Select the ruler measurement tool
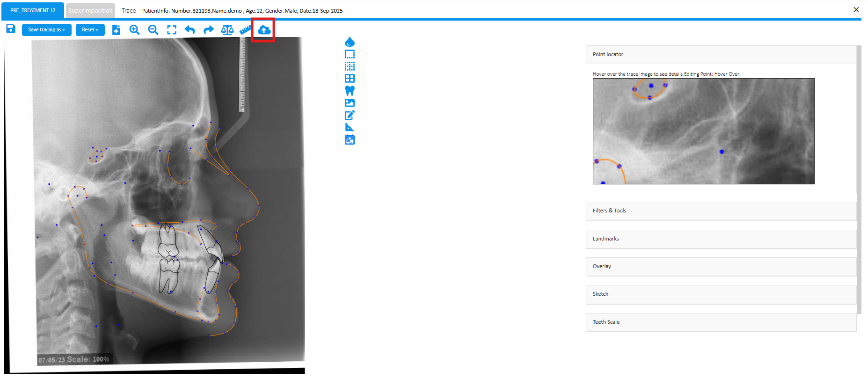 pyautogui.click(x=245, y=30)
